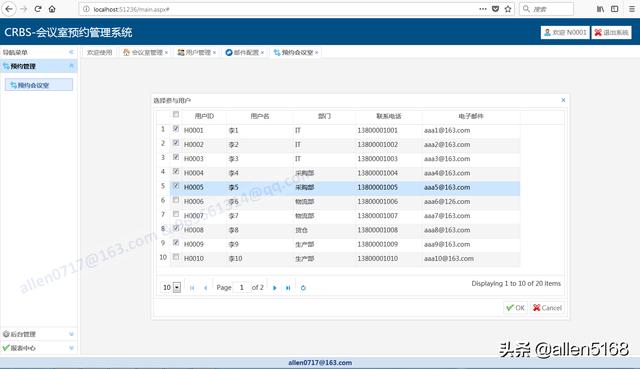Image resolution: width=640 pixels, height=369 pixels.
Task: Close the 会议室管理 tab with its x
Action: pos(166,53)
